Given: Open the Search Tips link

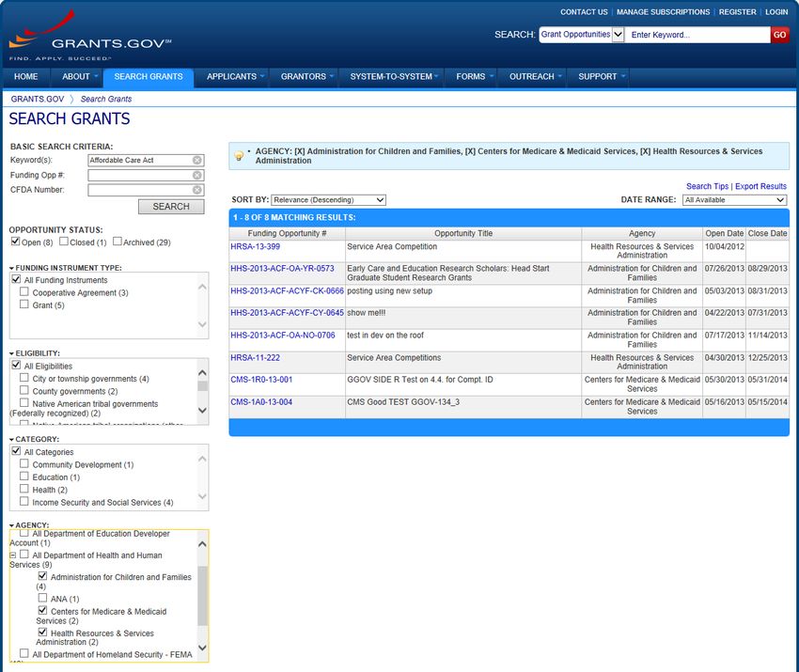Looking at the screenshot, I should 707,186.
